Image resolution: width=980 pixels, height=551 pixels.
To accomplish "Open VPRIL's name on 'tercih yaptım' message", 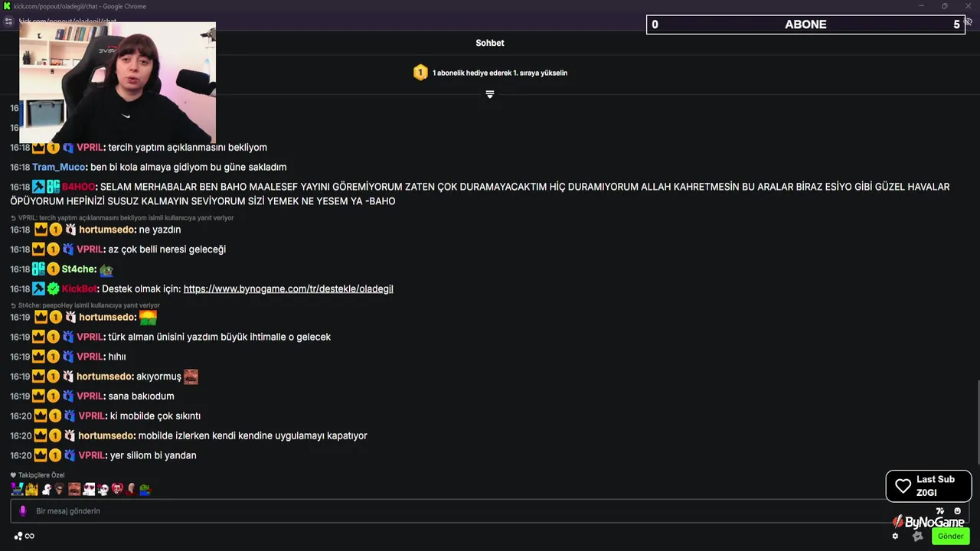I will coord(90,148).
